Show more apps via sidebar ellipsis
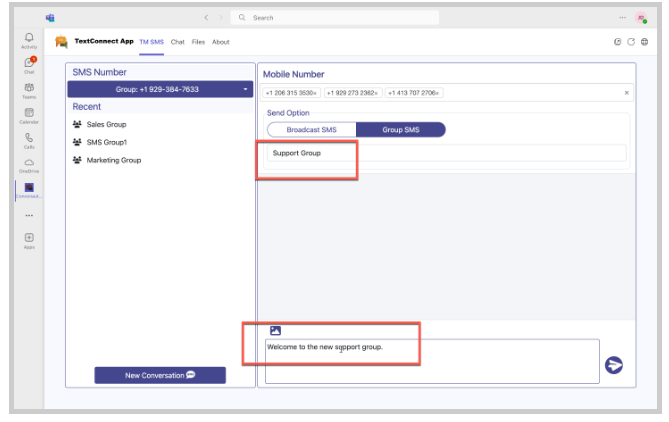The image size is (669, 422). click(x=29, y=215)
